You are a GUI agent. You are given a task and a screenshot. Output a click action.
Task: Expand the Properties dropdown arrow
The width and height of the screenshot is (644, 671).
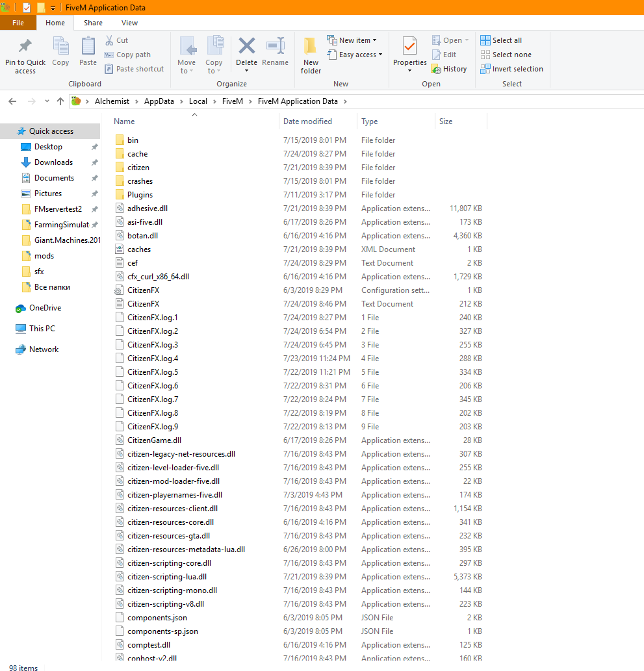coord(410,71)
